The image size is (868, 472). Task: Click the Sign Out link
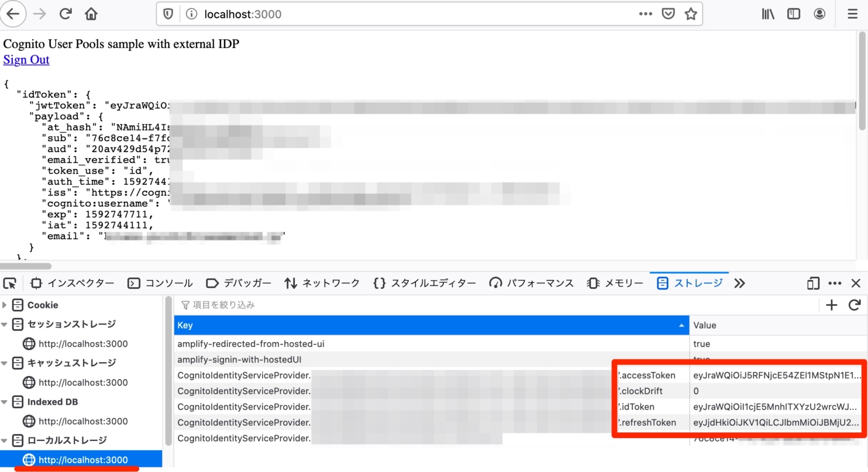coord(26,59)
